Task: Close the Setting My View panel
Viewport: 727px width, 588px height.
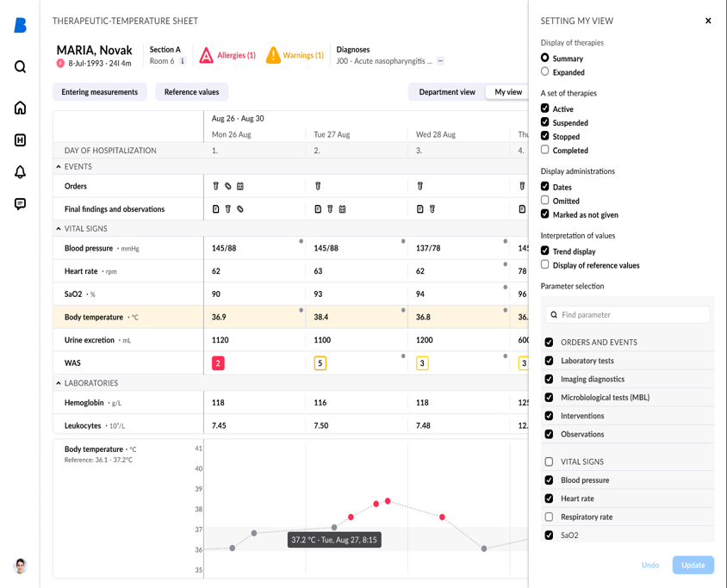Action: tap(708, 21)
